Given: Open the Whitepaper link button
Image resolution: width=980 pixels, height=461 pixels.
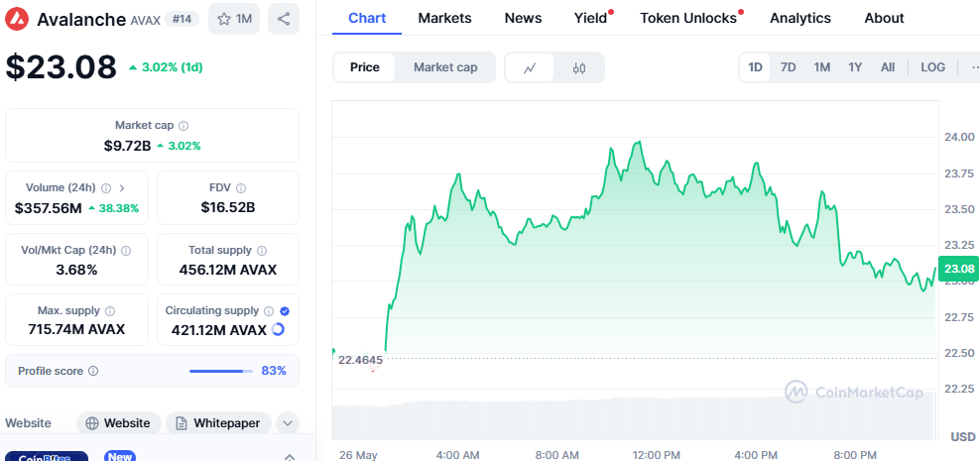Looking at the screenshot, I should point(218,423).
